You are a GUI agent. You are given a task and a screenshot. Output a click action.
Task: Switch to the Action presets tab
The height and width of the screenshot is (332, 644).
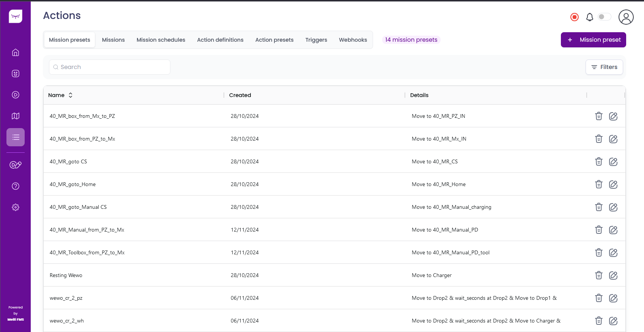tap(274, 40)
